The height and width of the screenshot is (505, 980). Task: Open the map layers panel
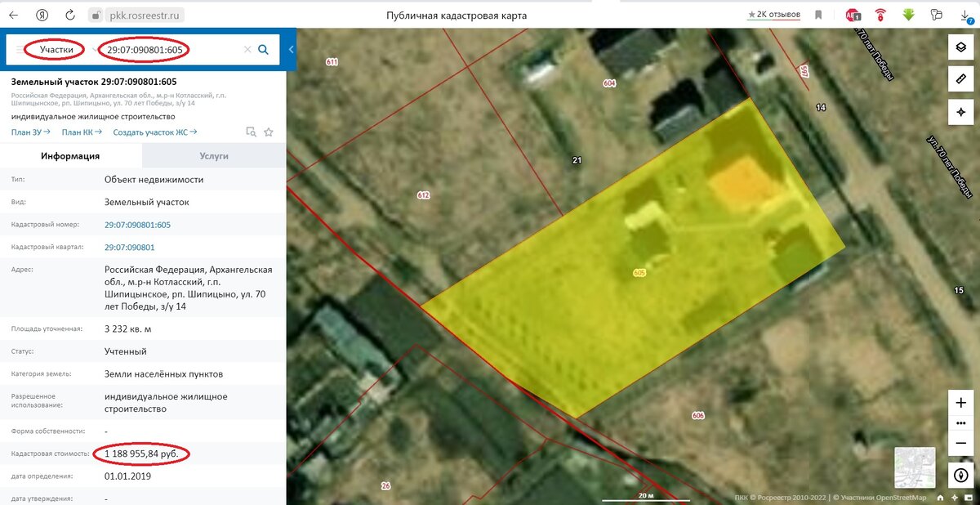click(960, 47)
